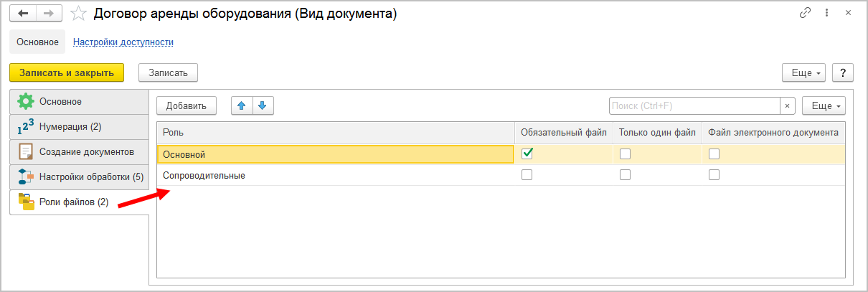The image size is (868, 292).
Task: Check electronic document file for Сопроводительные
Action: coord(714,174)
